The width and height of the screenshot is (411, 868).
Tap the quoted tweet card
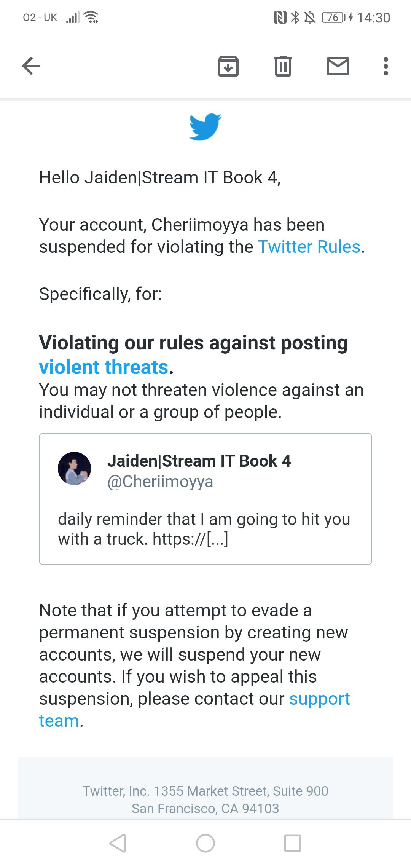(x=205, y=499)
